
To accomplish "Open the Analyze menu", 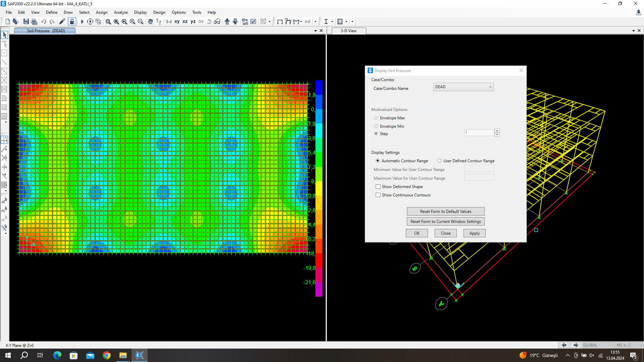I will coord(121,12).
